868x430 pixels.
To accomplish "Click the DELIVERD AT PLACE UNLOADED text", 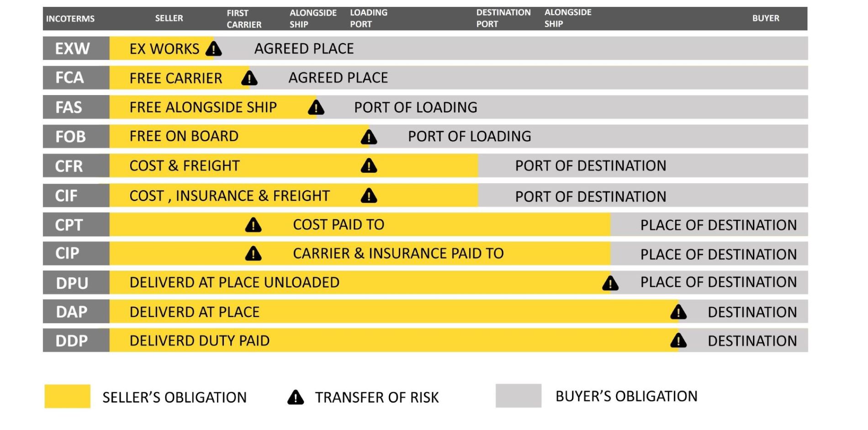I will click(x=234, y=283).
